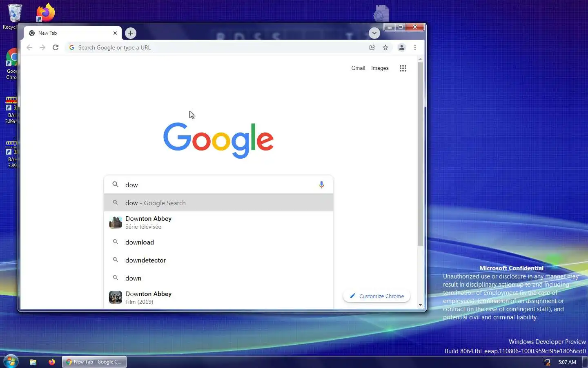Screen dimensions: 588x368
Task: Choose Downton Abbey Série télévisée suggestion
Action: coord(219,222)
